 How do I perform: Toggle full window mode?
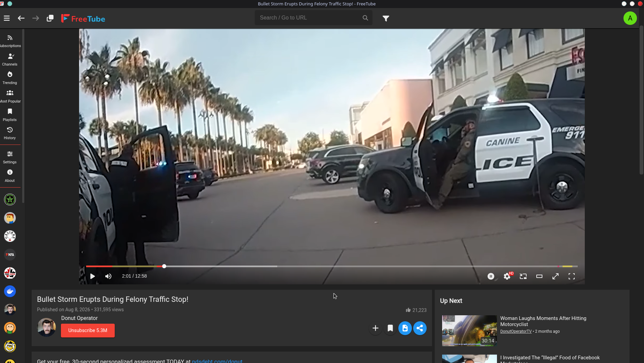pyautogui.click(x=556, y=276)
